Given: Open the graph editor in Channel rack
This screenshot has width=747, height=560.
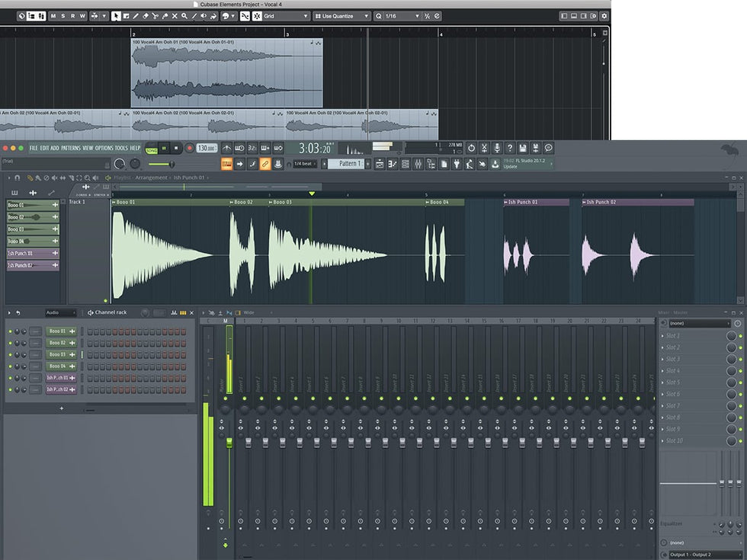Looking at the screenshot, I should (175, 312).
